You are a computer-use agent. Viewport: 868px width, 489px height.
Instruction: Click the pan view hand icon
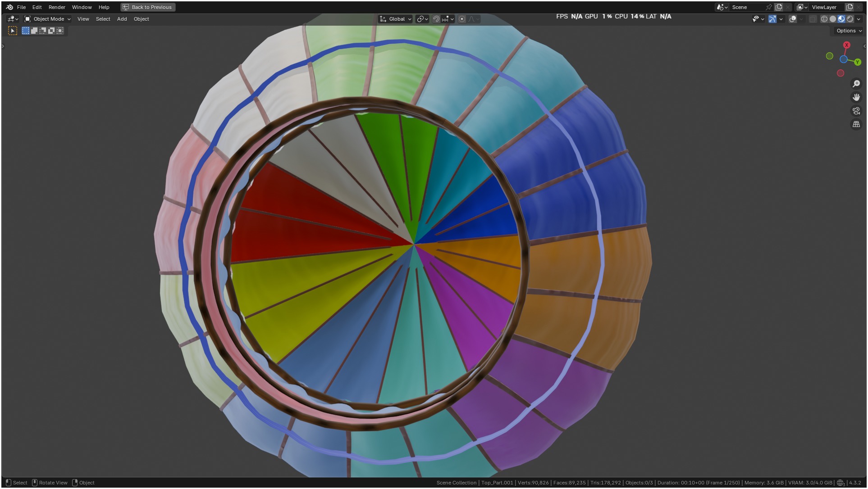point(856,97)
